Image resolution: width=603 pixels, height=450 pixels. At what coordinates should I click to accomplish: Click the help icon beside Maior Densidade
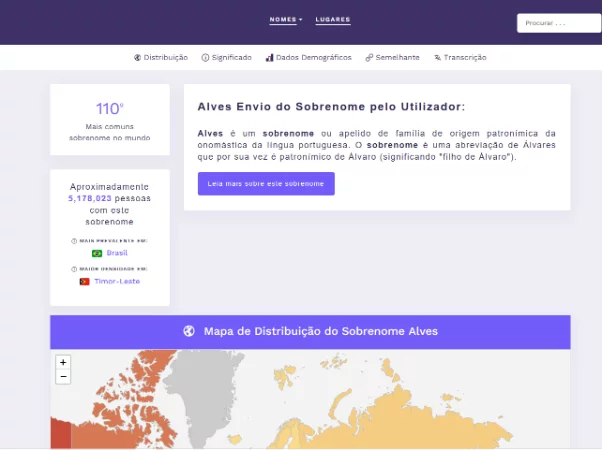click(x=74, y=269)
